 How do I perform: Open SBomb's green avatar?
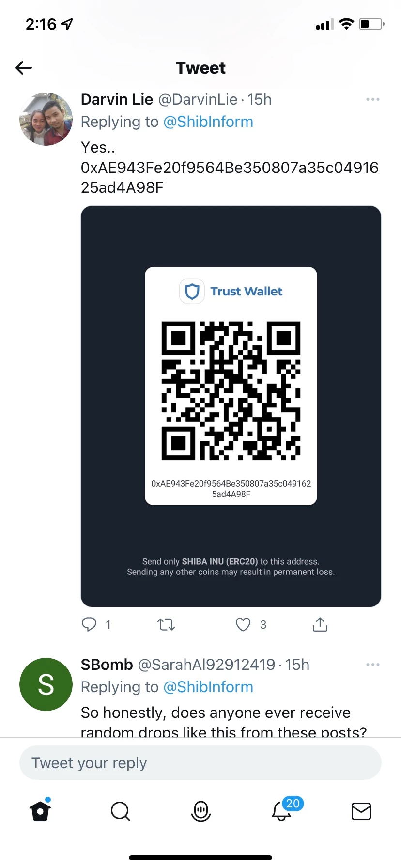click(x=46, y=684)
